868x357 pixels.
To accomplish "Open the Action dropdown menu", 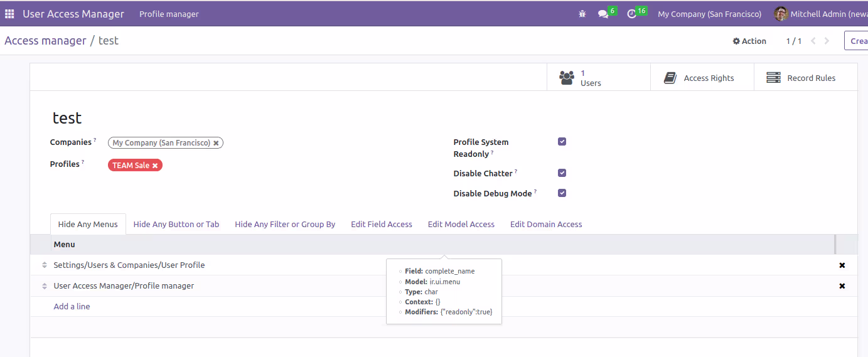I will pos(749,41).
